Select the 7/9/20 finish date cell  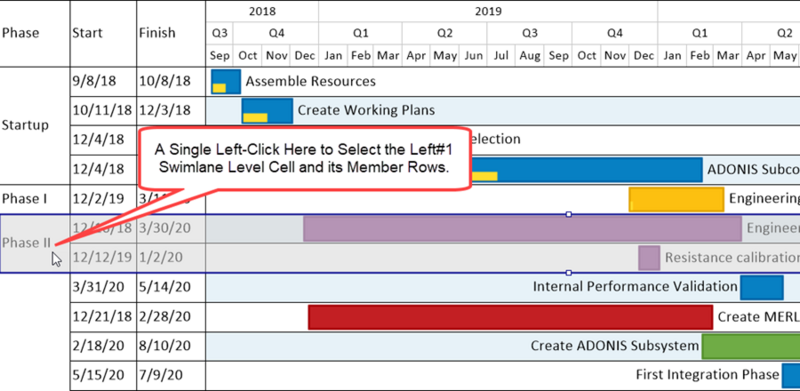click(x=171, y=375)
